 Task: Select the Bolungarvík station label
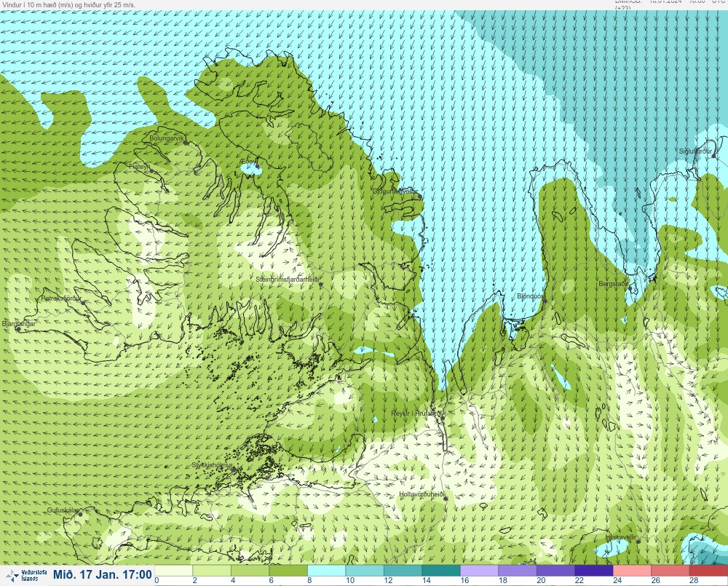(166, 138)
